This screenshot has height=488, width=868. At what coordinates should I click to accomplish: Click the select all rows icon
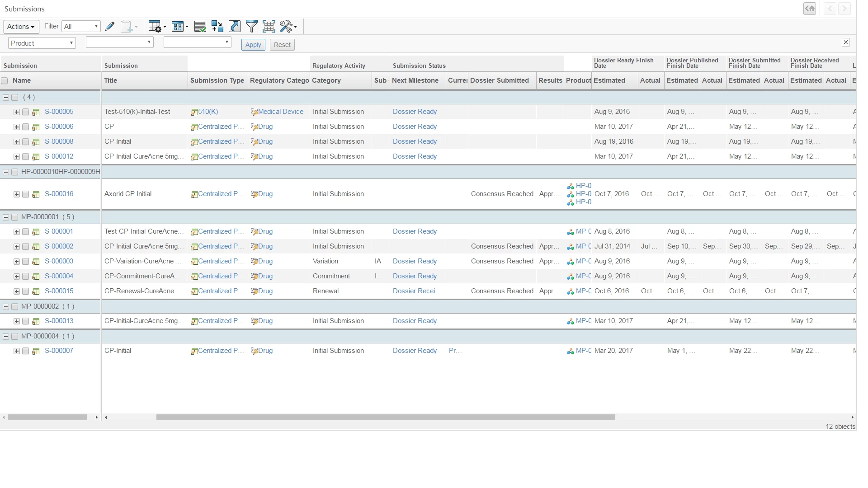pos(200,27)
